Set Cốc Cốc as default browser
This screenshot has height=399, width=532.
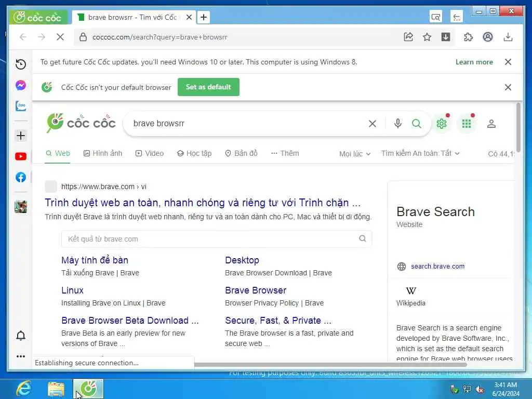click(208, 87)
